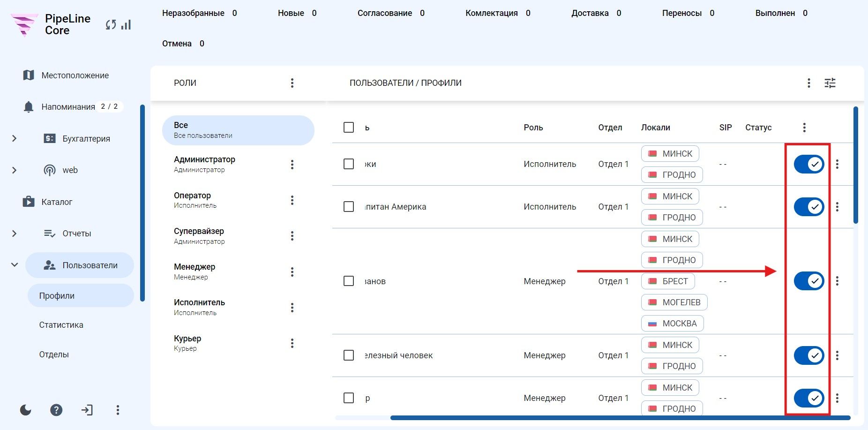Viewport: 868px width, 430px height.
Task: Click the logout arrow icon
Action: (x=87, y=410)
